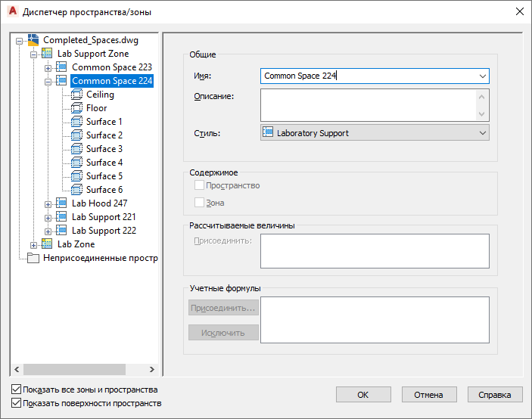This screenshot has height=419, width=532.
Task: Click the Completed_Spaces.dwg drawing icon
Action: tap(33, 40)
